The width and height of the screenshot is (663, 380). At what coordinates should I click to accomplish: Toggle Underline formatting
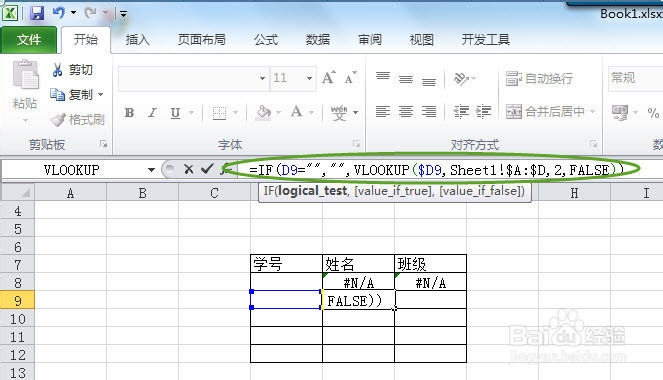point(175,113)
